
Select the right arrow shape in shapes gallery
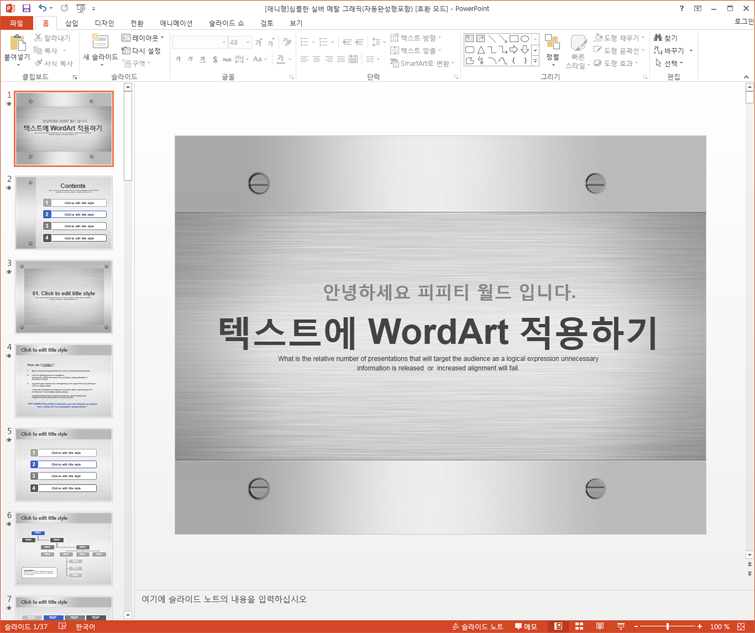[514, 50]
